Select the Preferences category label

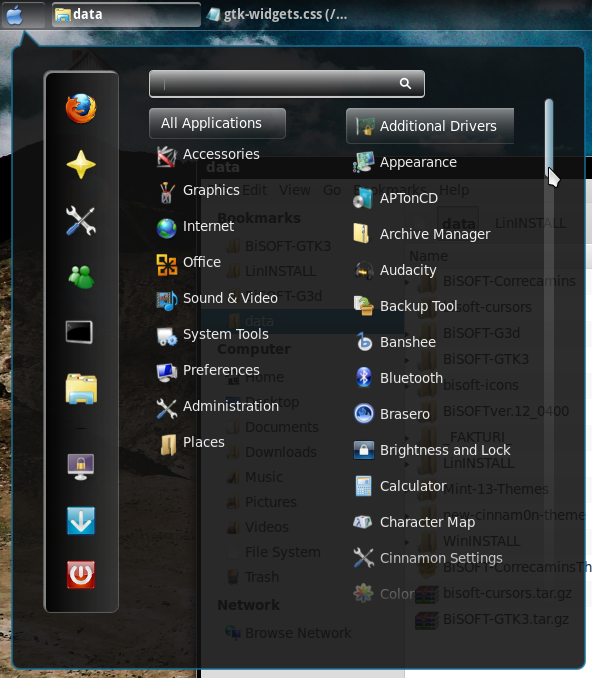tap(221, 370)
